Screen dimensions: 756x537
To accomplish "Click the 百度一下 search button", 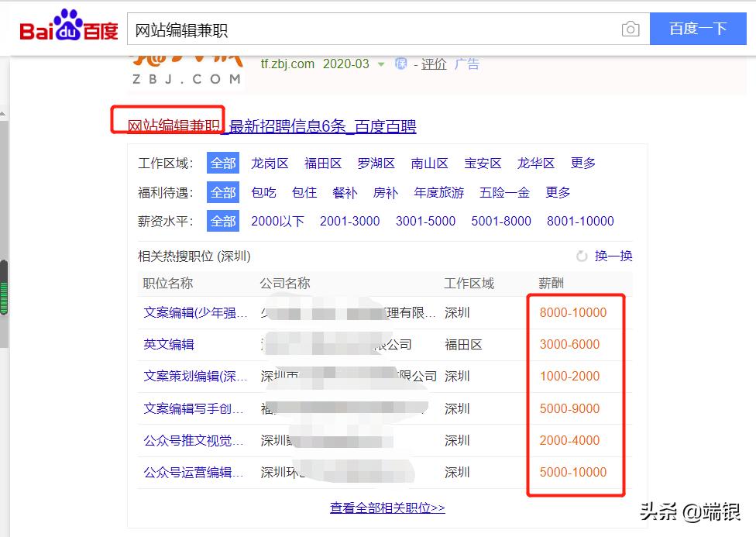I will point(698,29).
